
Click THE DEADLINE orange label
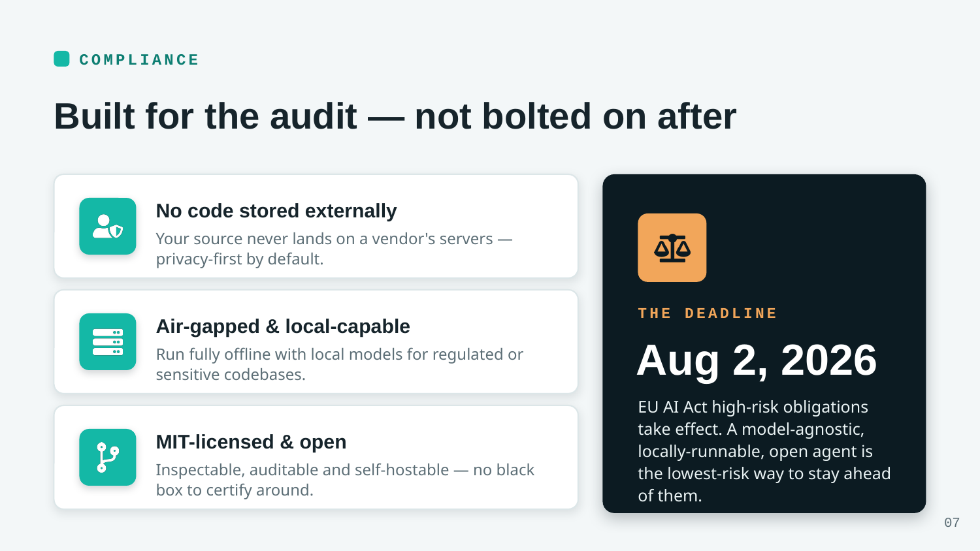click(x=708, y=313)
